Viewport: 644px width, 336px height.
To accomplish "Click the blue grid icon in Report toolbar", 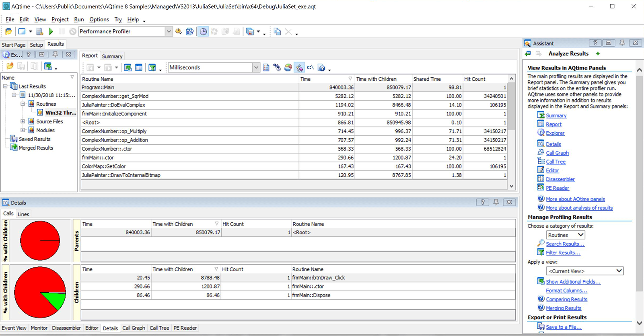I will tap(139, 68).
